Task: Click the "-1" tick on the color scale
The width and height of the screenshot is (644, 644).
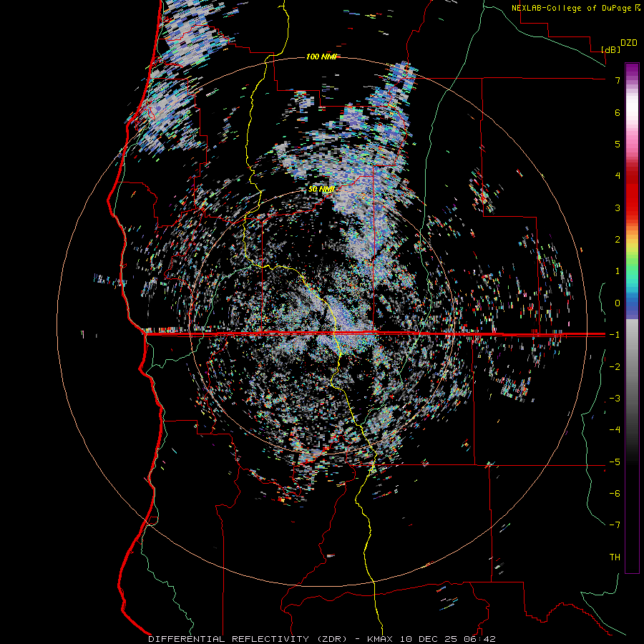Action: coord(615,335)
